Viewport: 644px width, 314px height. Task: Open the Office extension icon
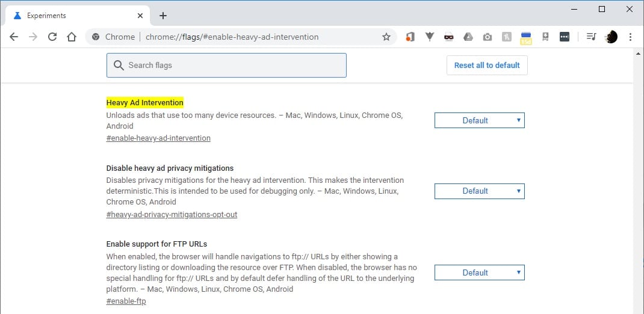(409, 37)
